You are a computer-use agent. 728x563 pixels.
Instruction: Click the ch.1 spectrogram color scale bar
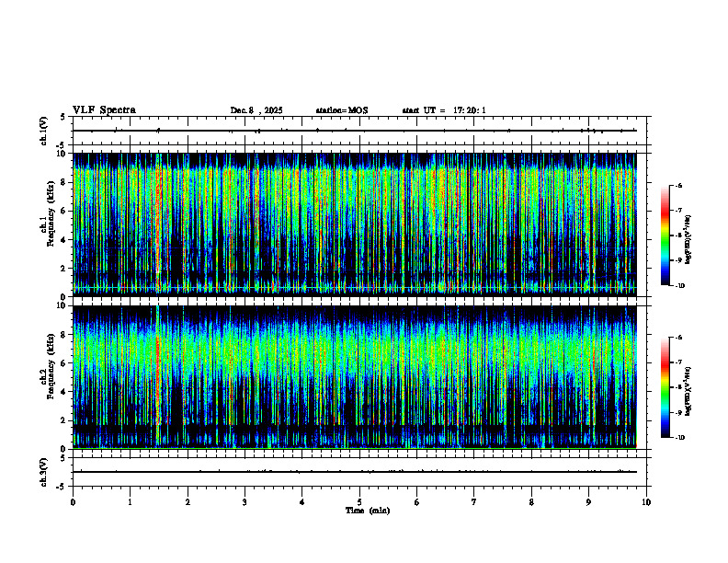[665, 236]
